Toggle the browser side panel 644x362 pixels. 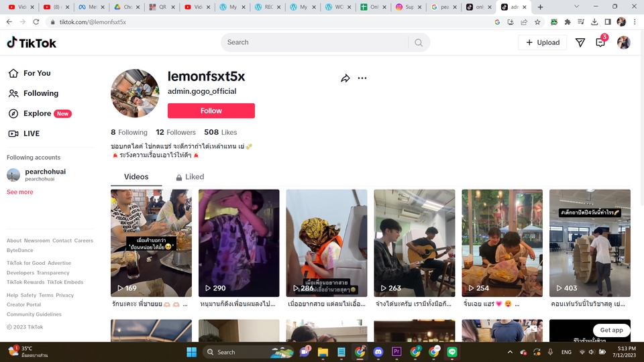(608, 22)
